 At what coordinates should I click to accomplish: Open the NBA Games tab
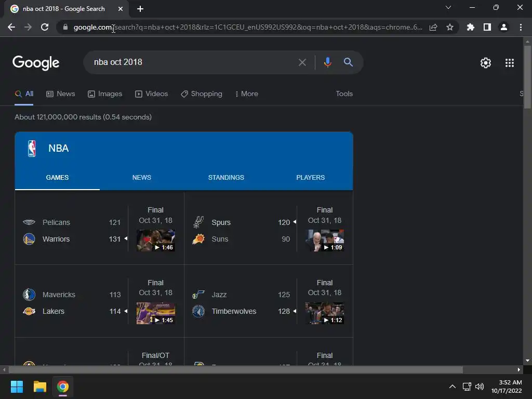pyautogui.click(x=57, y=178)
